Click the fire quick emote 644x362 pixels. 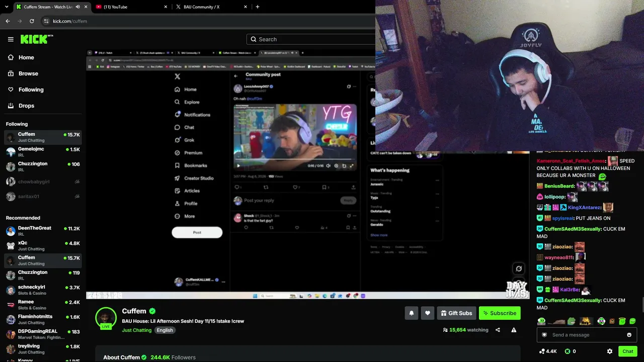[586, 321]
